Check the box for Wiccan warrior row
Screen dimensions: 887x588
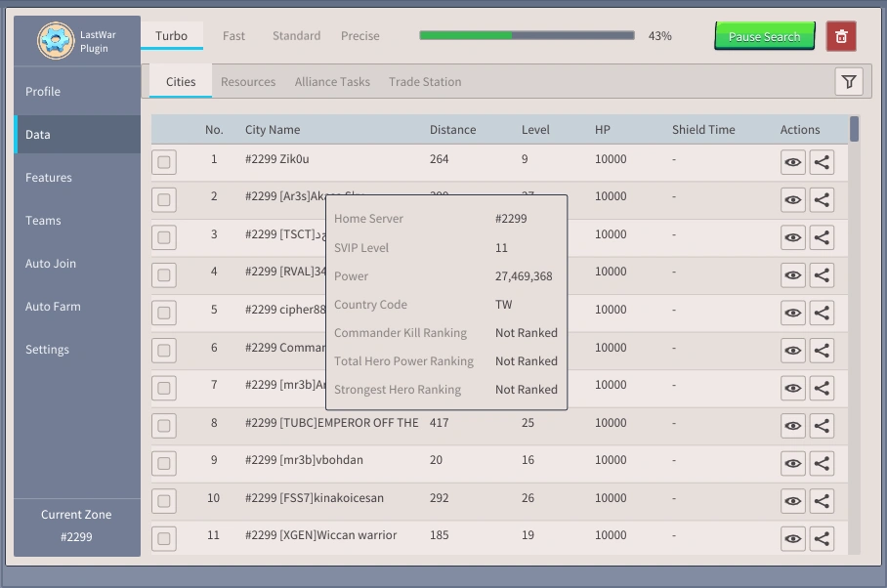click(164, 539)
